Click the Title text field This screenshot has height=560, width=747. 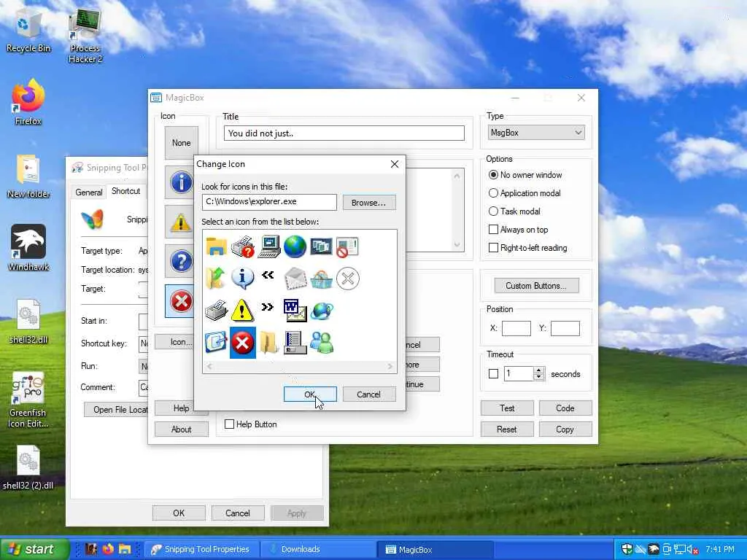pos(344,133)
